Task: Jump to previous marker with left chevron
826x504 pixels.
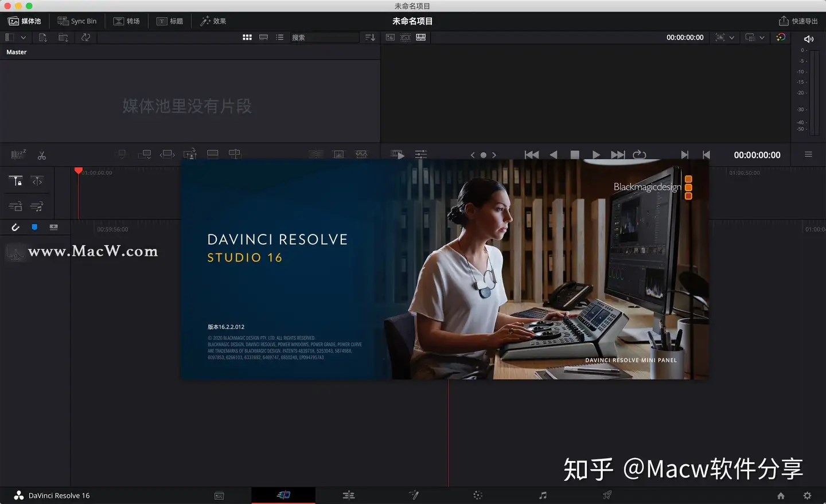Action: pos(473,155)
